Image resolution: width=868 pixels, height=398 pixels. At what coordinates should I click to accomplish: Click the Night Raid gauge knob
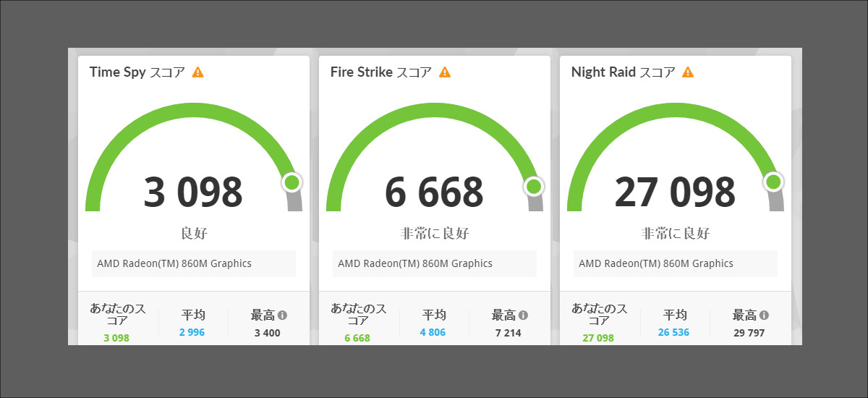click(773, 182)
